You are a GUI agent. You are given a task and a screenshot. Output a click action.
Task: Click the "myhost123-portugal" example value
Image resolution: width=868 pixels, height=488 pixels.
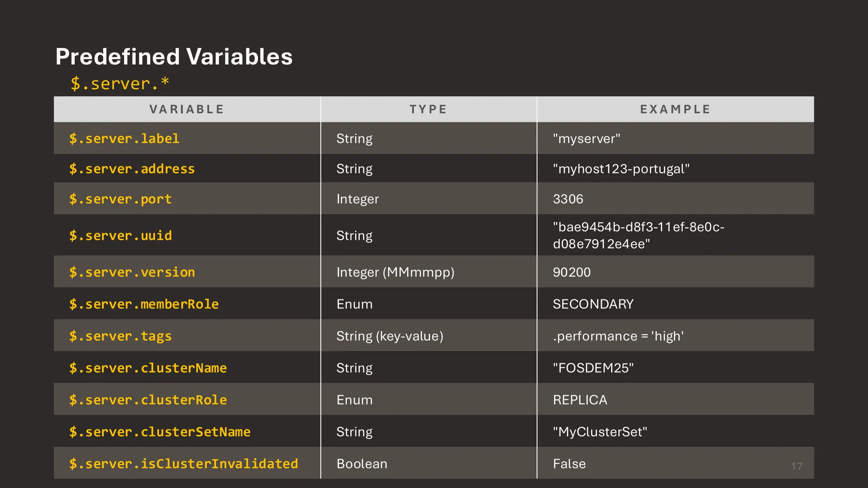tap(621, 169)
